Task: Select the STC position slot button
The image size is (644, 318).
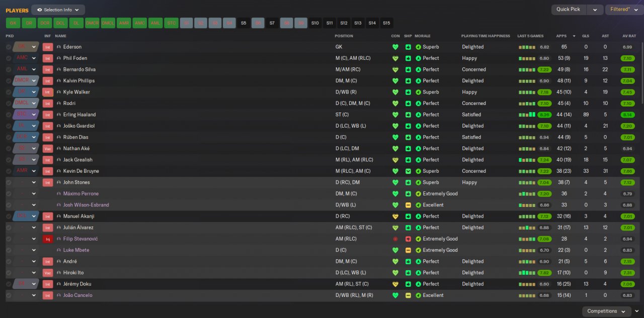Action: coord(172,23)
